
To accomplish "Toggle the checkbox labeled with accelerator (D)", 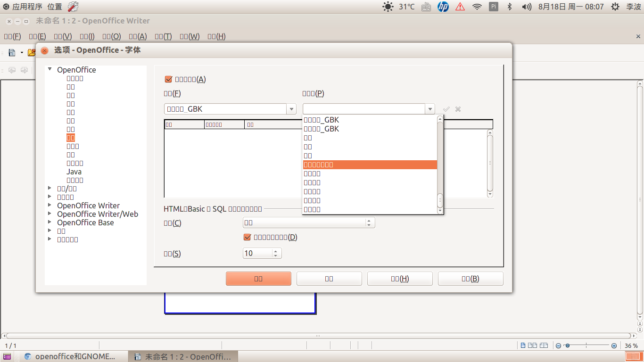I will tap(247, 237).
